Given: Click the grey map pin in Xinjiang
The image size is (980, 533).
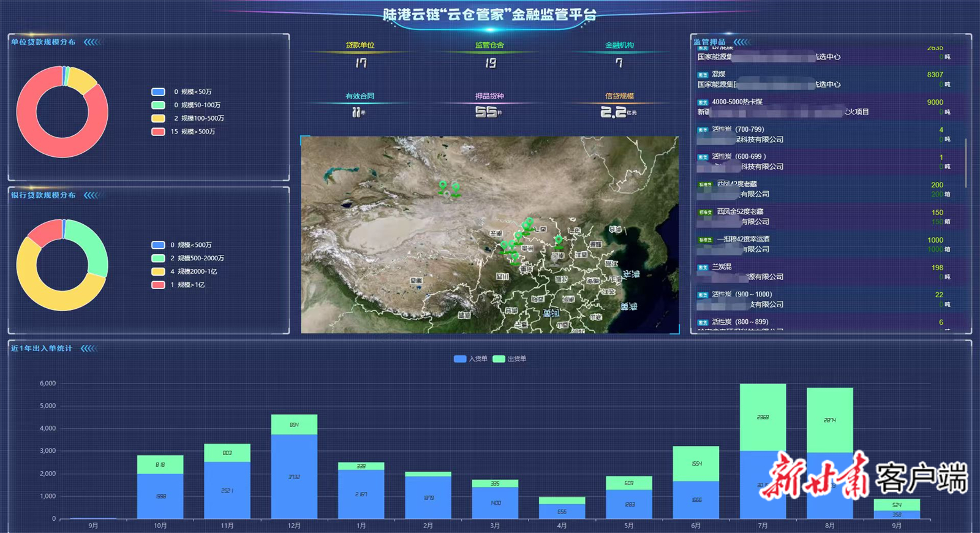Looking at the screenshot, I should click(447, 194).
